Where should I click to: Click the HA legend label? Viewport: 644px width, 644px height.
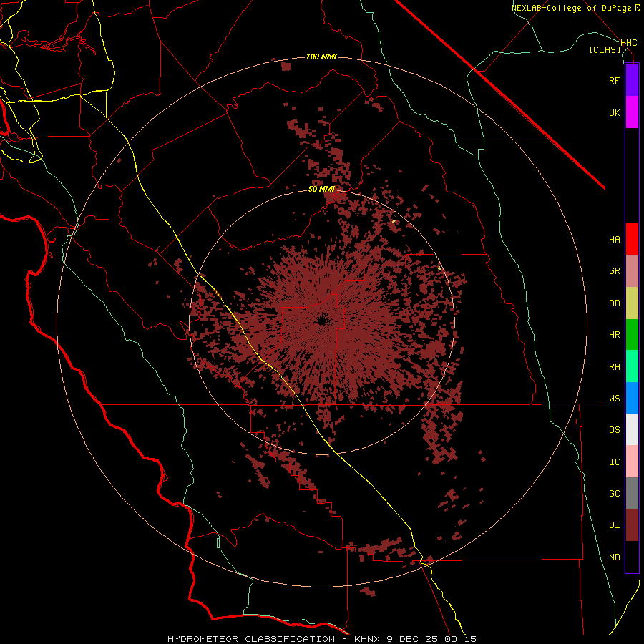[615, 240]
